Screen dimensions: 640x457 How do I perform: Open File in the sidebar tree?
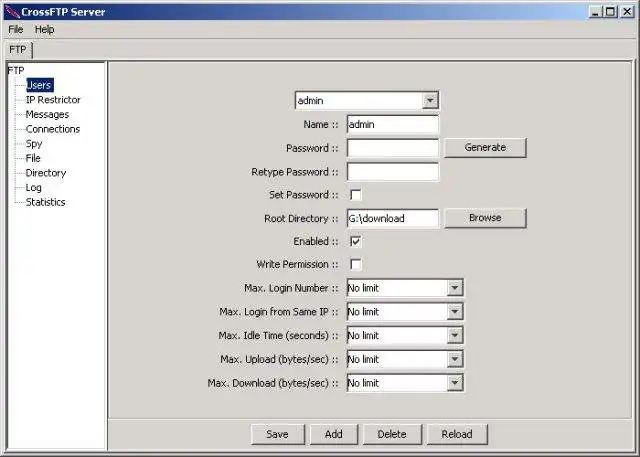pos(33,158)
